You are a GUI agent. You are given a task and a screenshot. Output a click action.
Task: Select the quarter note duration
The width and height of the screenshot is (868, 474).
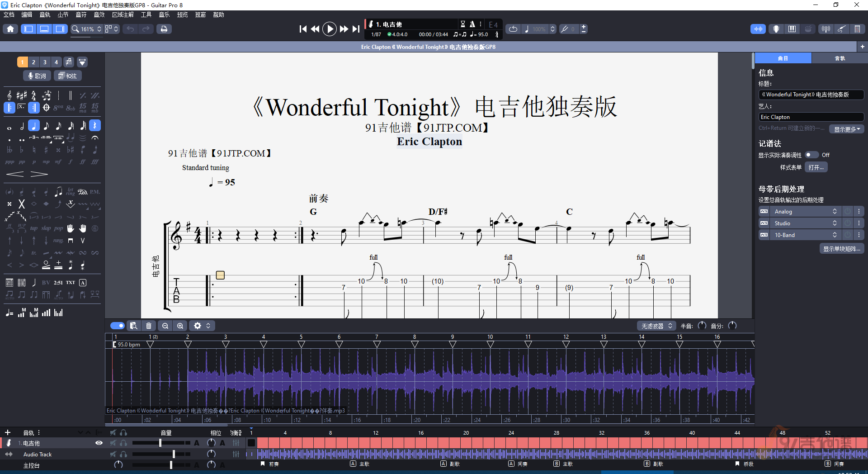pos(34,126)
